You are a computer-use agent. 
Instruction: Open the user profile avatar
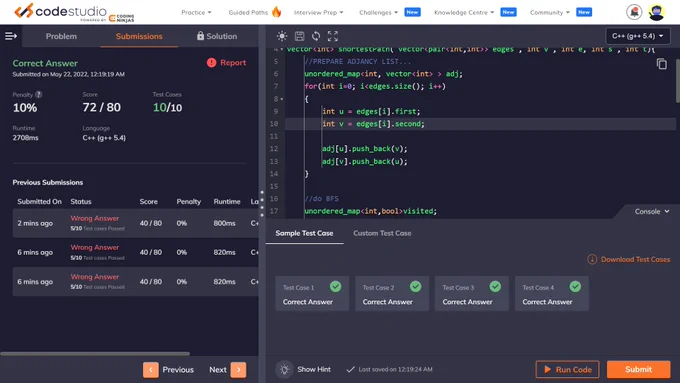coord(656,12)
